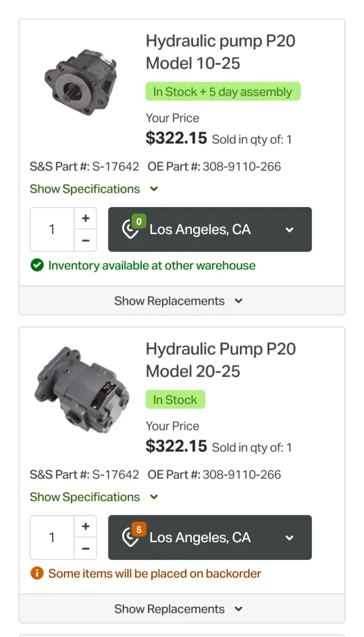364x637 pixels.
Task: Open Hydraulic pump P20 Model 10-25 title
Action: point(221,52)
